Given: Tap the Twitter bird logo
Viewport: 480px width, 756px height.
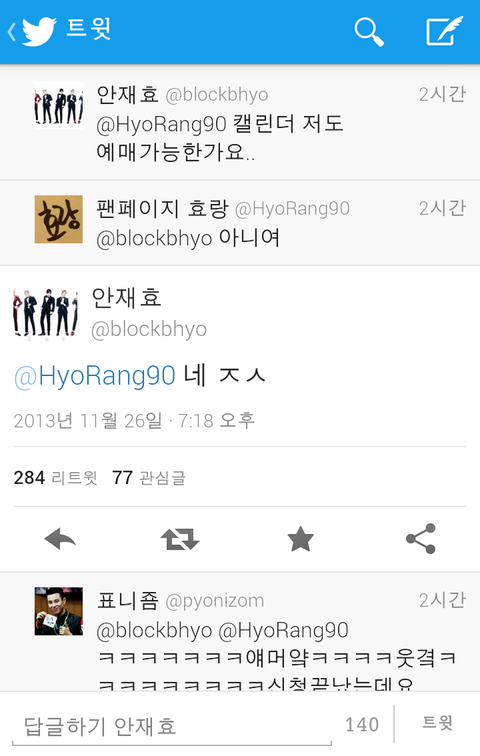Looking at the screenshot, I should 39,32.
